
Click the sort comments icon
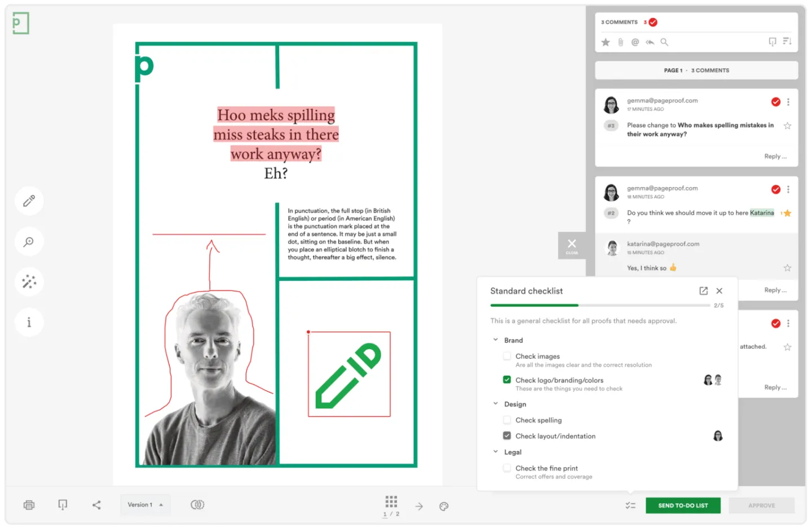pyautogui.click(x=787, y=42)
